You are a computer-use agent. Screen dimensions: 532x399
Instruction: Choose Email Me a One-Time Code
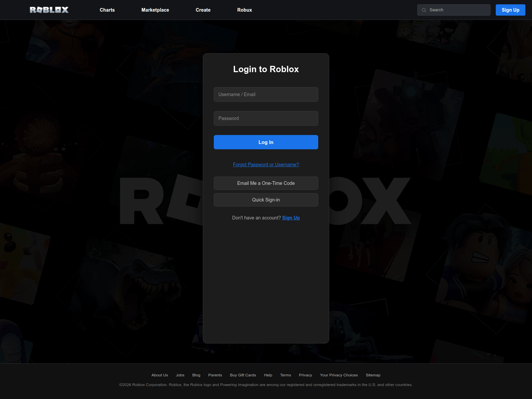pyautogui.click(x=266, y=183)
